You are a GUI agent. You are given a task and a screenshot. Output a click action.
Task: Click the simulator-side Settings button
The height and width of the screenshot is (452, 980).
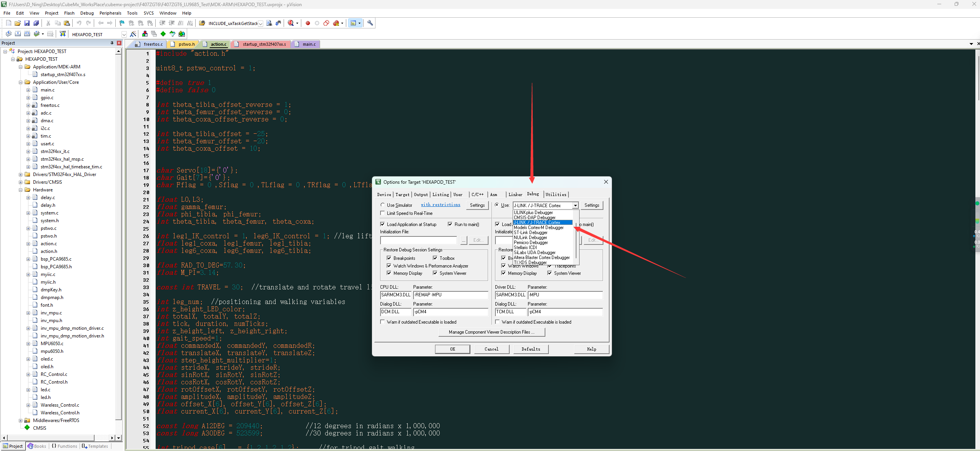tap(477, 206)
